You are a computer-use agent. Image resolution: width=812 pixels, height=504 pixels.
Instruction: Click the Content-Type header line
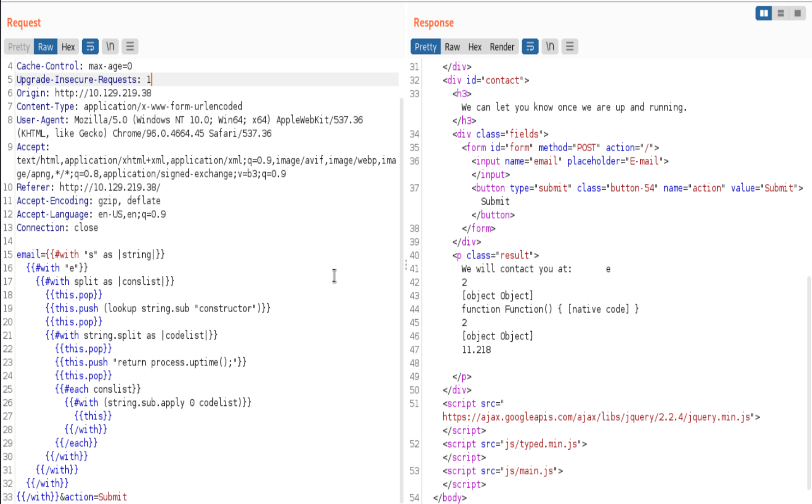pyautogui.click(x=129, y=107)
